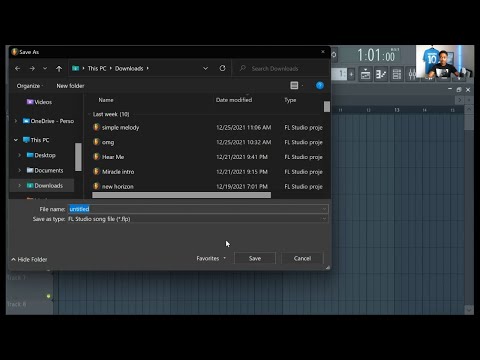Image resolution: width=480 pixels, height=360 pixels.
Task: Collapse This PC tree node
Action: tap(16, 140)
